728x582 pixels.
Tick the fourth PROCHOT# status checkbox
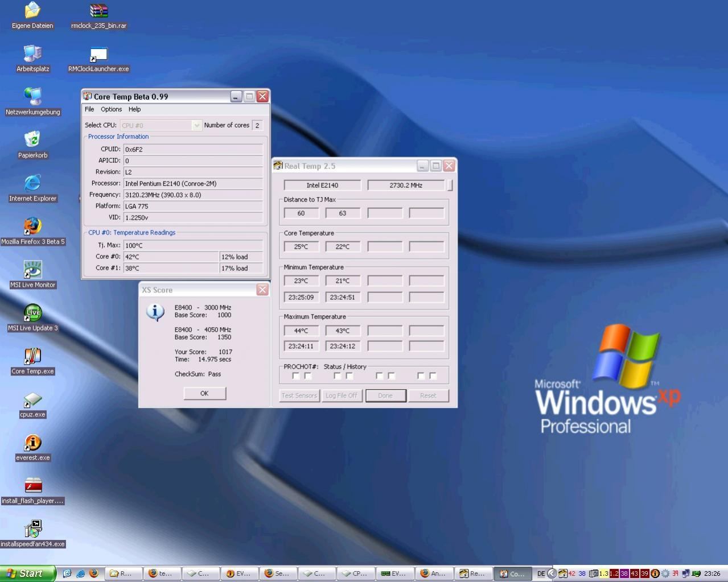pos(349,376)
